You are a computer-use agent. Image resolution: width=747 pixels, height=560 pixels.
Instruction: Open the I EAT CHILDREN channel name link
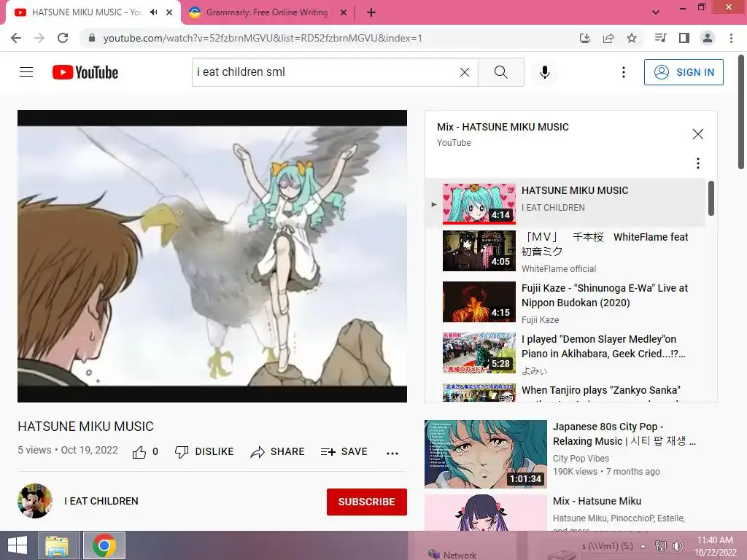[101, 501]
